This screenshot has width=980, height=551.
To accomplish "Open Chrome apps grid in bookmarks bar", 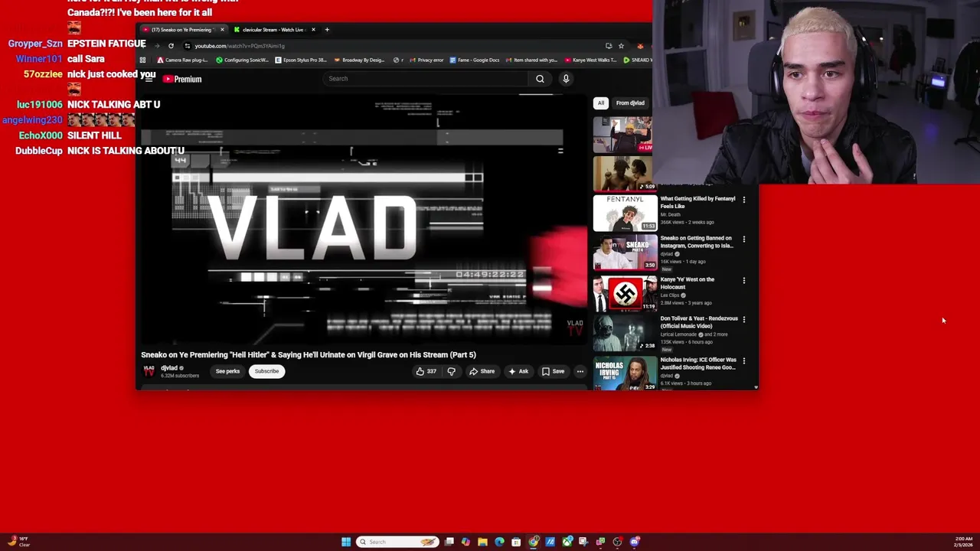I will coord(142,60).
